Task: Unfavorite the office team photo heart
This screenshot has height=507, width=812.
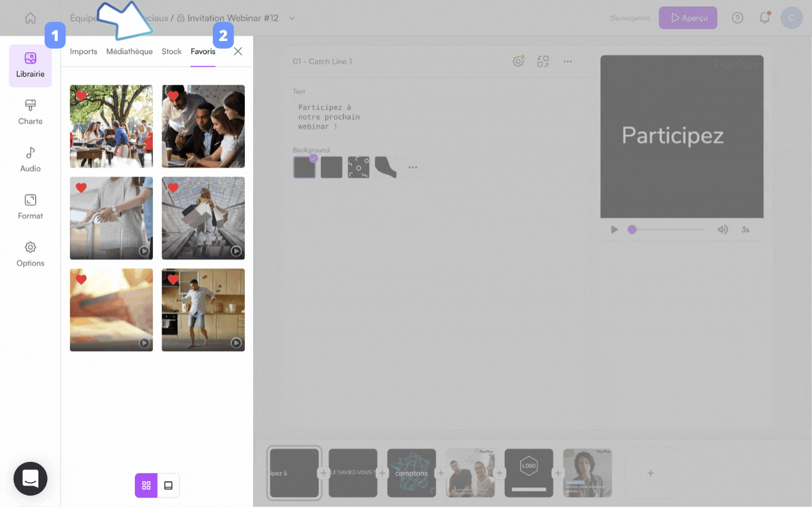Action: pos(173,96)
